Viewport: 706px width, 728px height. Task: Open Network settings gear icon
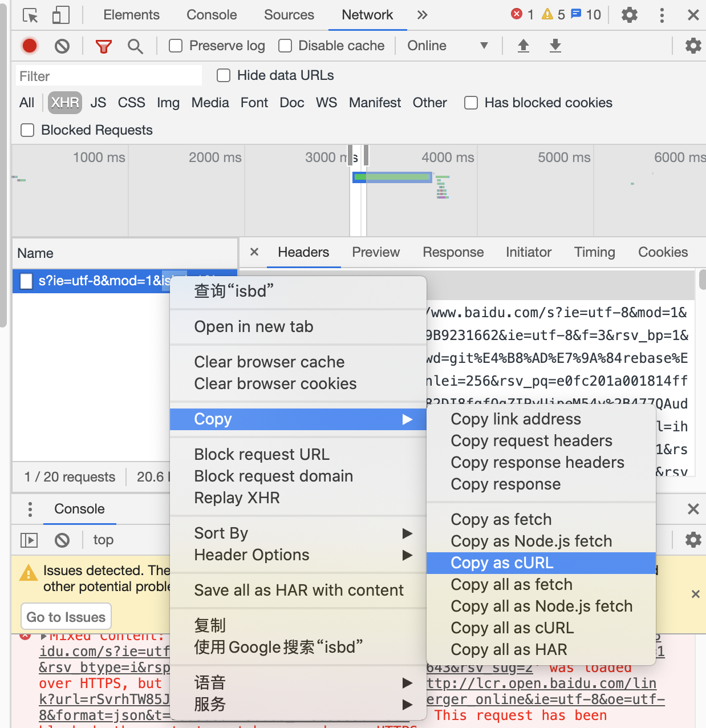pyautogui.click(x=693, y=46)
